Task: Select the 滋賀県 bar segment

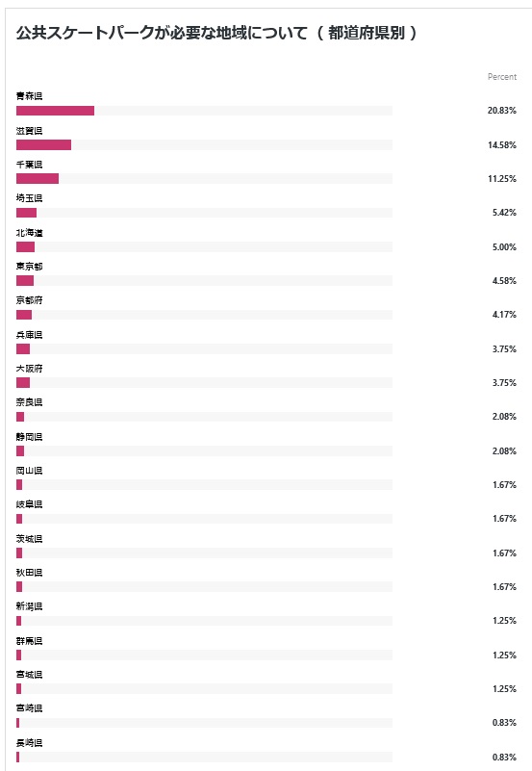Action: pyautogui.click(x=43, y=144)
